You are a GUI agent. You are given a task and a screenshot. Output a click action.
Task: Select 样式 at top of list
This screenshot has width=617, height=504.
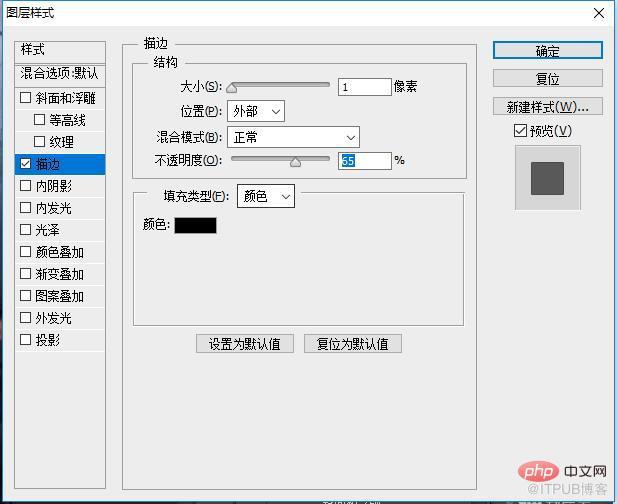(60, 52)
